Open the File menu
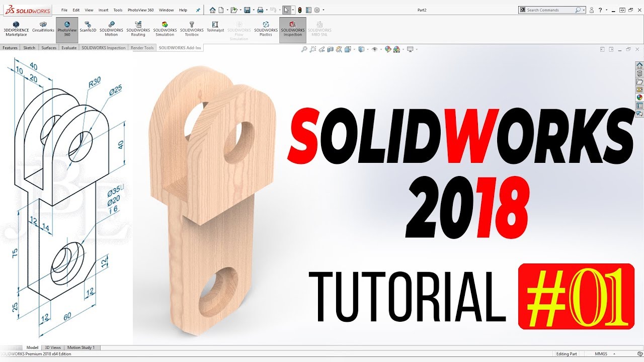The image size is (644, 362). pyautogui.click(x=64, y=10)
